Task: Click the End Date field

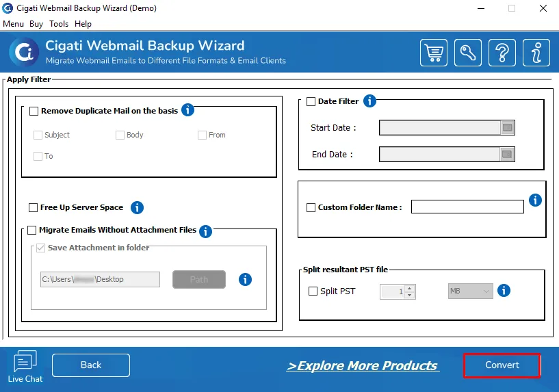Action: (x=440, y=155)
